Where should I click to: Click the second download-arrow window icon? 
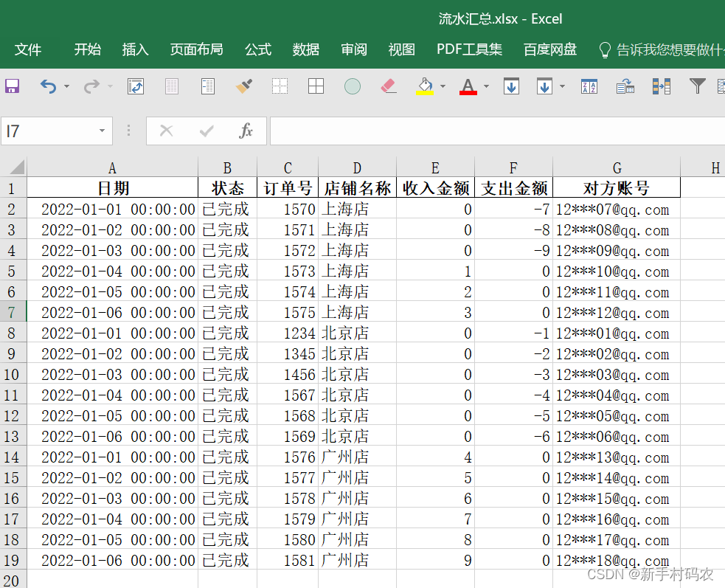pyautogui.click(x=545, y=86)
